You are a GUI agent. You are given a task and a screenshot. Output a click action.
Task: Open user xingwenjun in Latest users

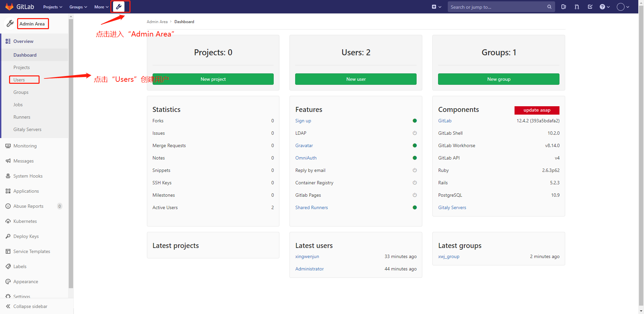tap(307, 256)
